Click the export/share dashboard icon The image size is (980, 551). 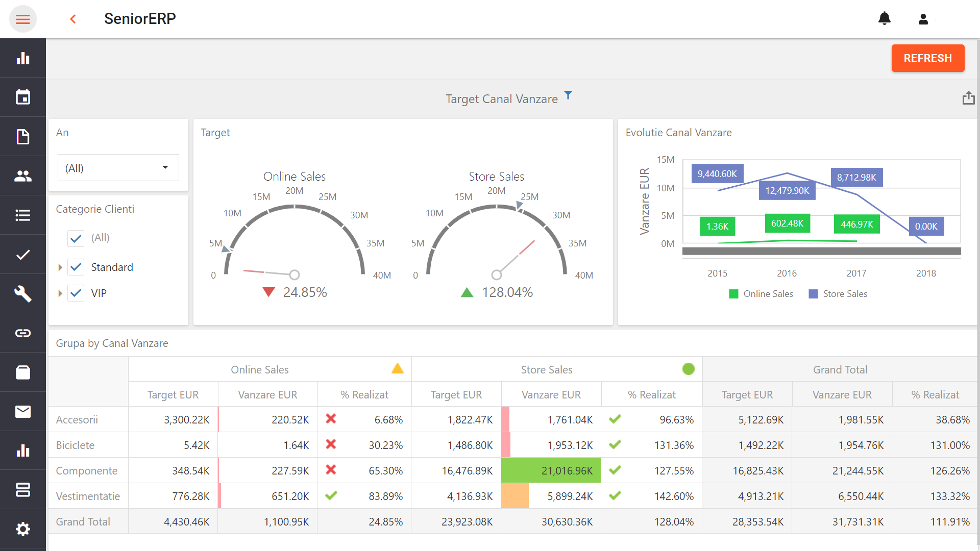point(968,98)
